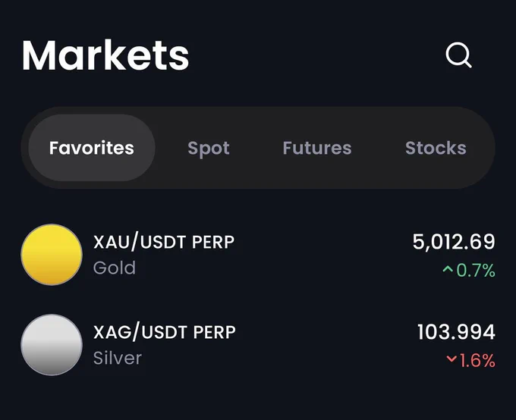Tap the 5,012.69 gold price

coord(454,242)
